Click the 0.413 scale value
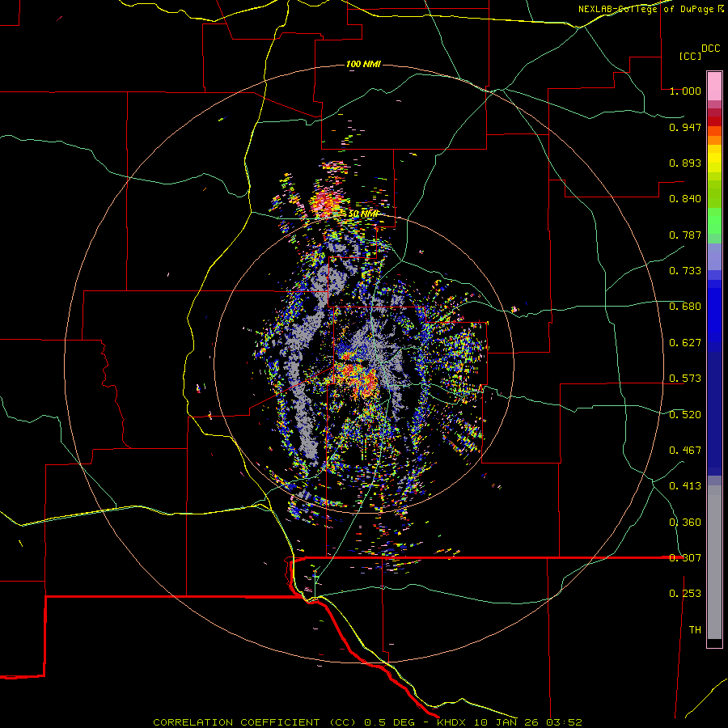This screenshot has height=728, width=728. click(685, 486)
